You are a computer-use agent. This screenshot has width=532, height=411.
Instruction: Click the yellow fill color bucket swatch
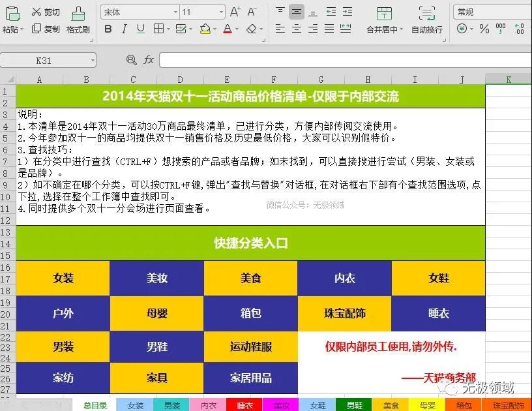click(x=205, y=29)
